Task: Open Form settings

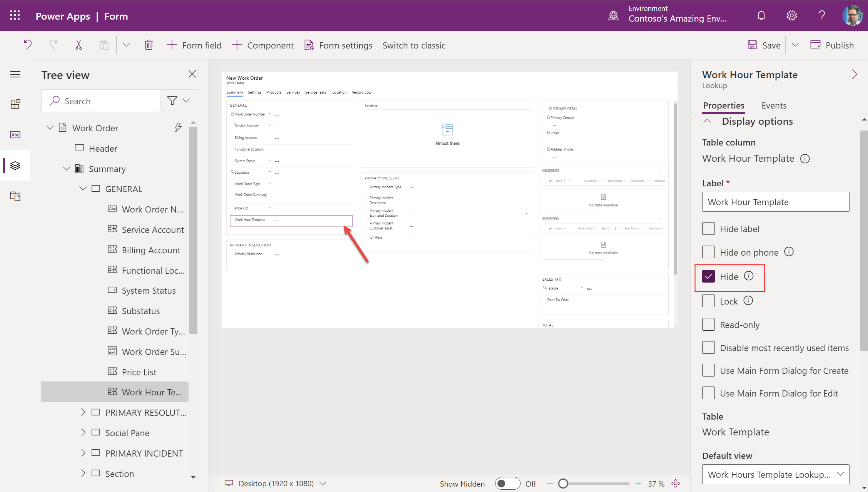Action: [339, 45]
